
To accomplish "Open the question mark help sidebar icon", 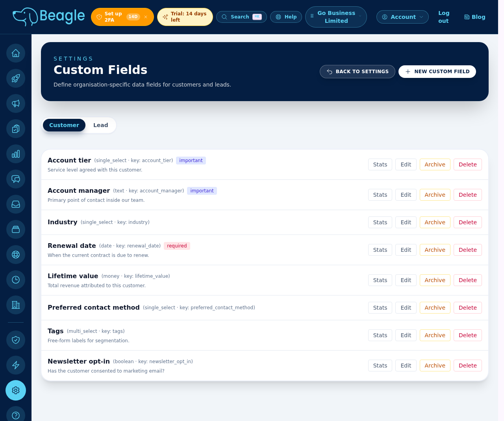I will tap(16, 415).
